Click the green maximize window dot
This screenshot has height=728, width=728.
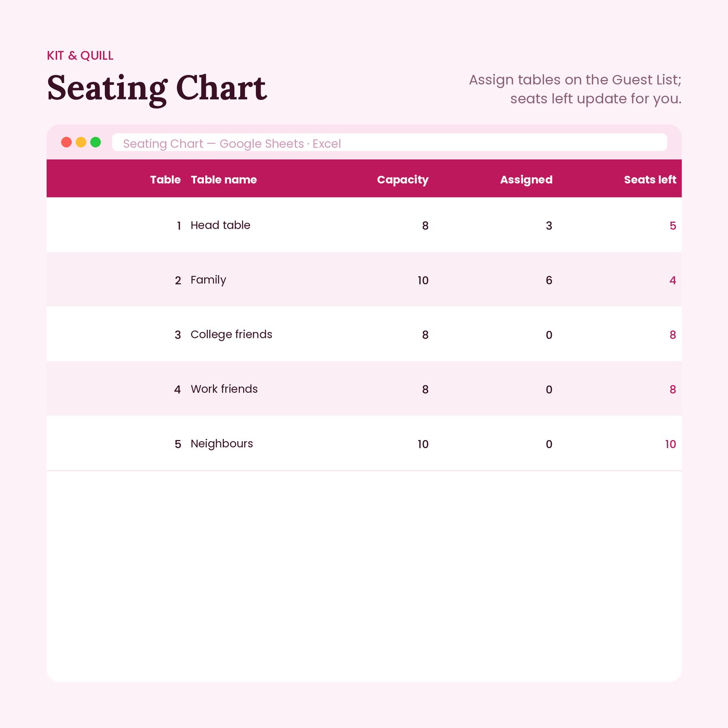point(96,142)
